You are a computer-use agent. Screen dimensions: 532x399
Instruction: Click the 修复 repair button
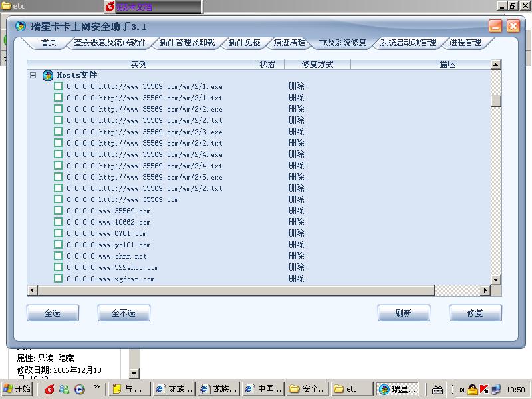pyautogui.click(x=475, y=313)
